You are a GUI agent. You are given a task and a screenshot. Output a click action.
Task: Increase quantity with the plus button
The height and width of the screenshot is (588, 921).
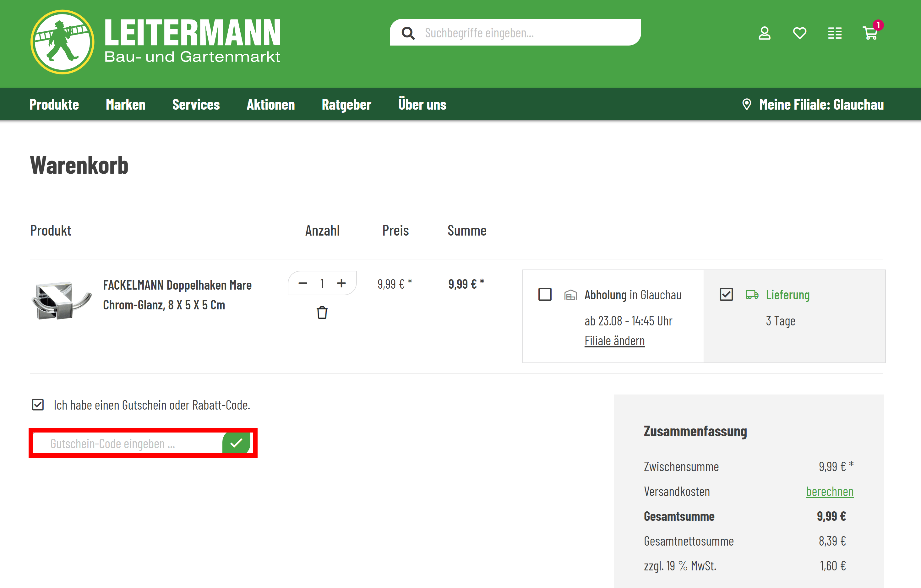(341, 284)
